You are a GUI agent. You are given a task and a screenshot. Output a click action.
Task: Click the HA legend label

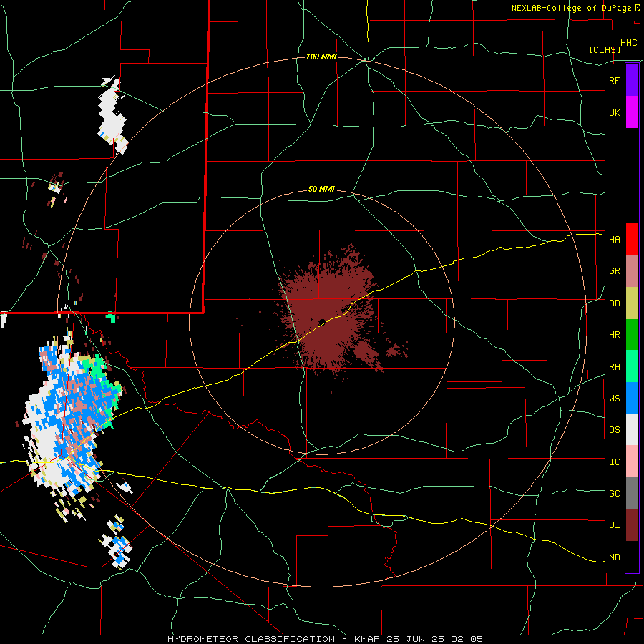pyautogui.click(x=614, y=240)
